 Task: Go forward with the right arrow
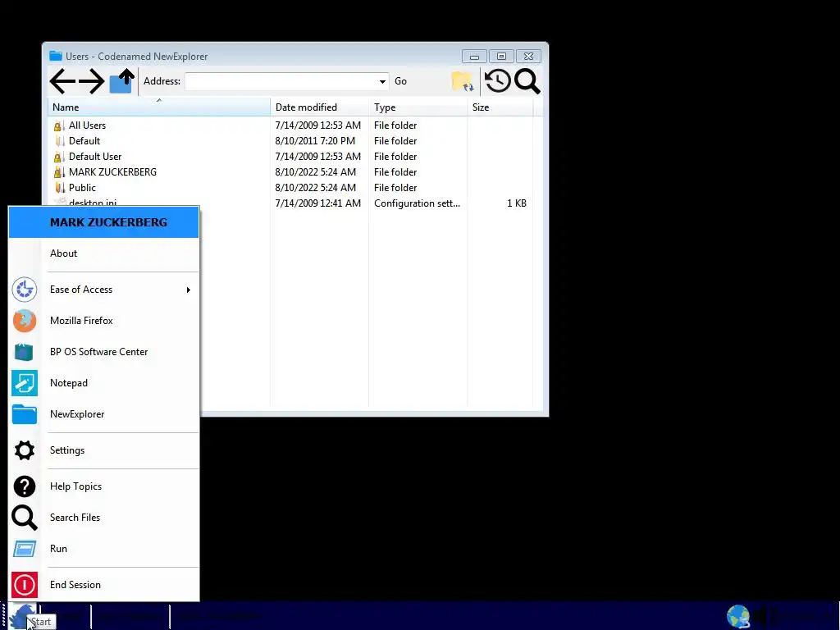coord(92,81)
